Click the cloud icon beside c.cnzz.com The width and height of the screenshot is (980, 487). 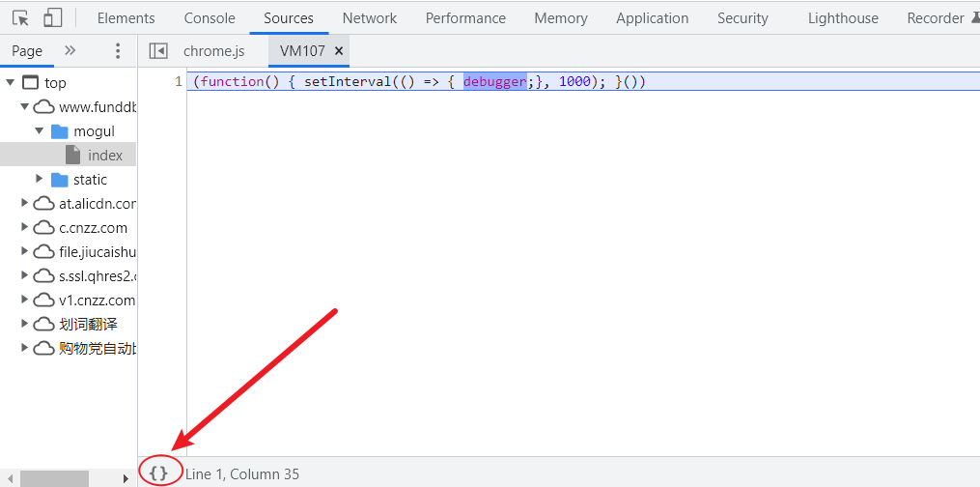click(x=43, y=228)
